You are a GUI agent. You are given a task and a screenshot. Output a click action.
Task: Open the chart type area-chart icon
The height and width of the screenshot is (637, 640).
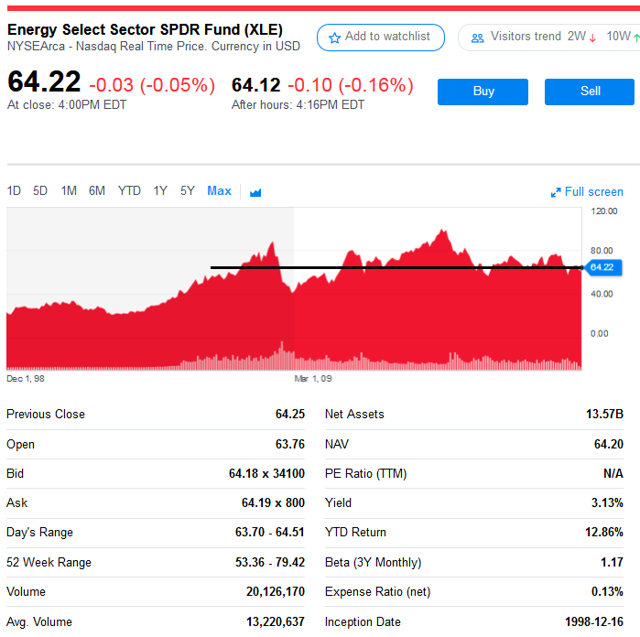click(x=256, y=192)
